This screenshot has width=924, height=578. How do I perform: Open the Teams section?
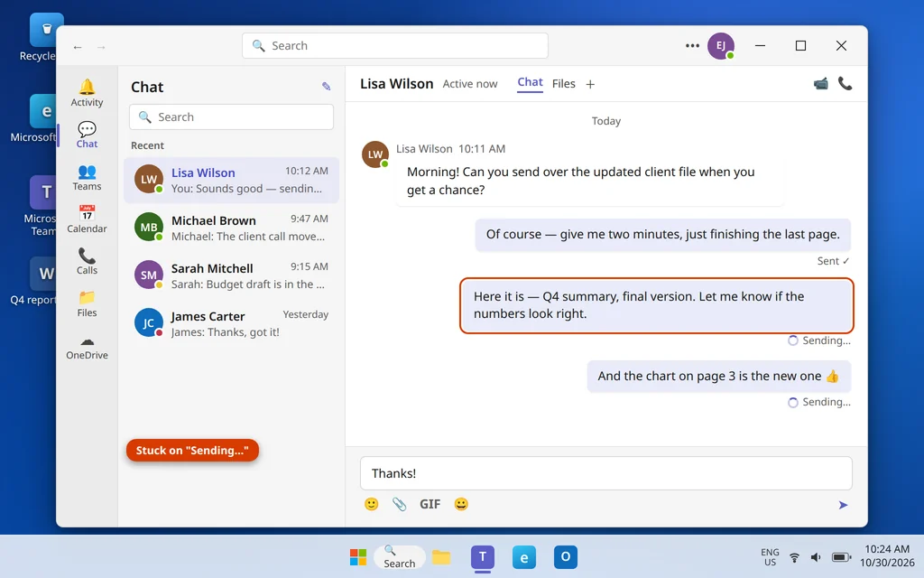(x=87, y=178)
